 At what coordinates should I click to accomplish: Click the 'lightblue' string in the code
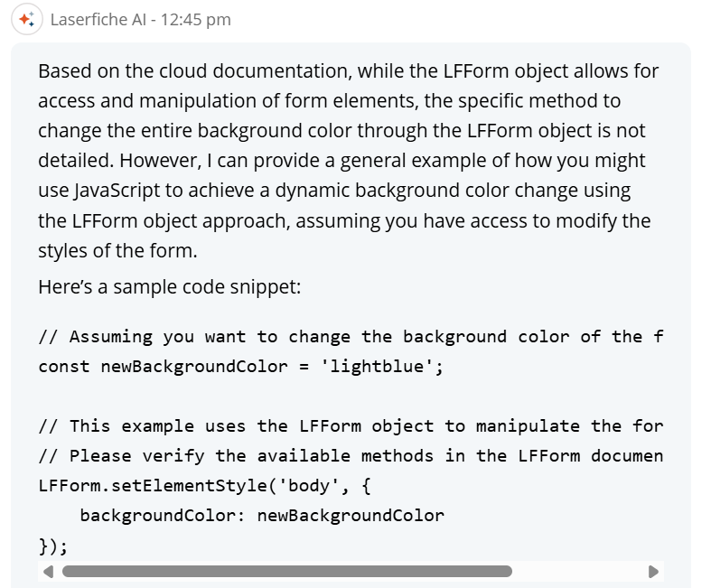point(377,367)
